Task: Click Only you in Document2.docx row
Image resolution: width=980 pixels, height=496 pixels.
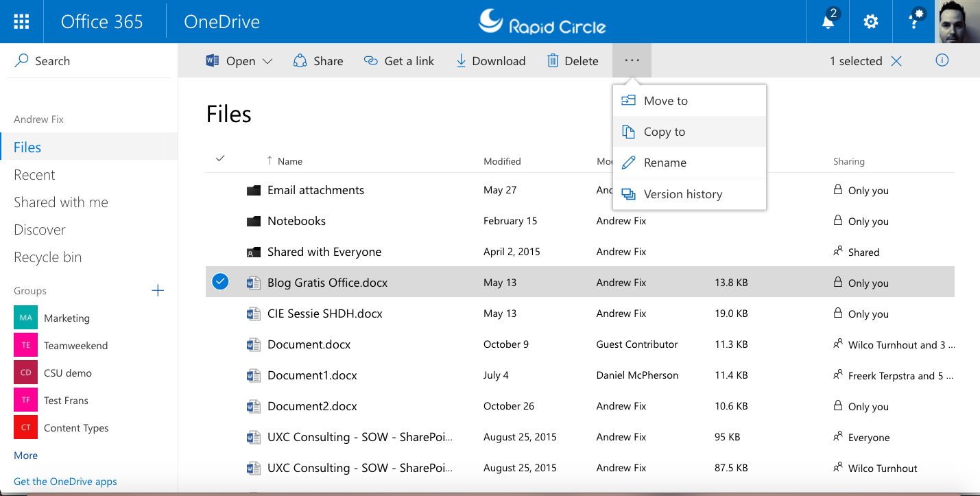Action: 868,407
